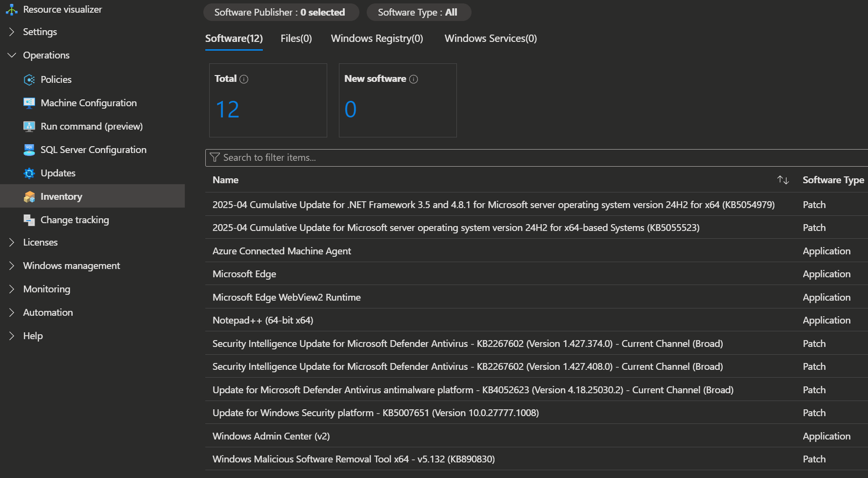
Task: Click the Policies icon in sidebar
Action: click(29, 79)
